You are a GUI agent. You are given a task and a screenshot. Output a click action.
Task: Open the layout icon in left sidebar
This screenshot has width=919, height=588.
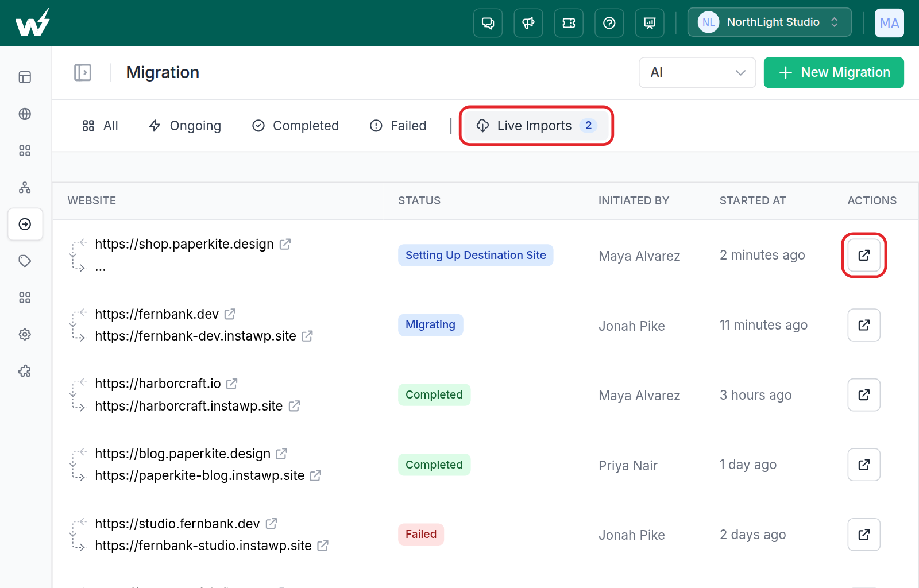coord(25,78)
